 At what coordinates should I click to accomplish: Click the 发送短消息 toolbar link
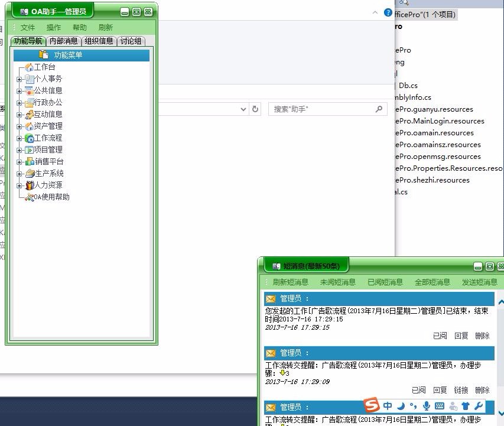click(x=479, y=282)
